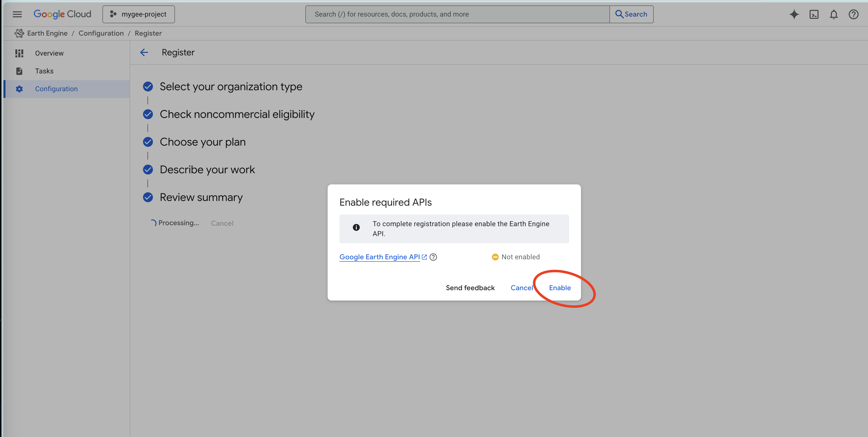Expand Check noncommercial eligibility step
868x437 pixels.
click(x=237, y=114)
